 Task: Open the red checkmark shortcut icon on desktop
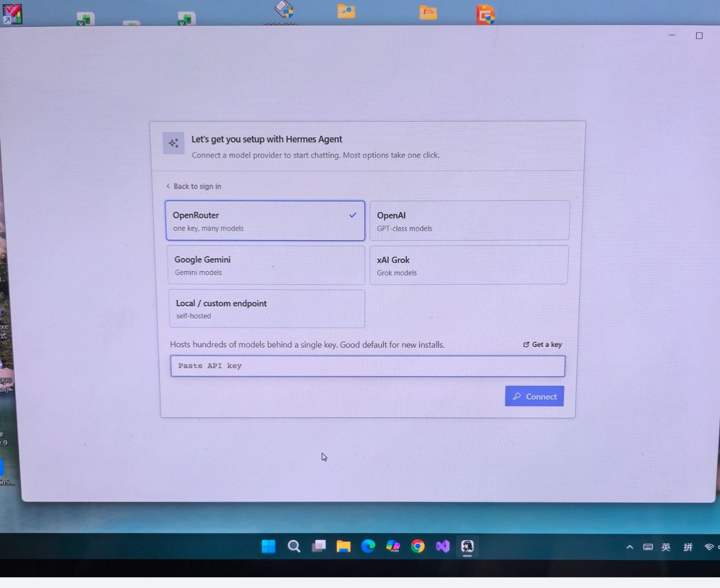pos(12,14)
